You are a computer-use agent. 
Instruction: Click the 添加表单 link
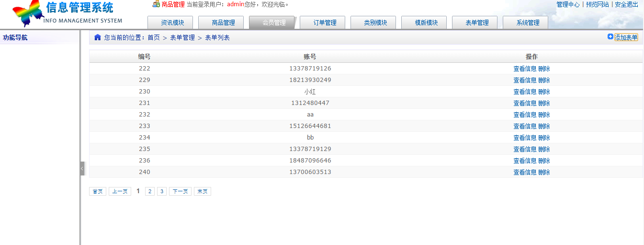(x=626, y=37)
